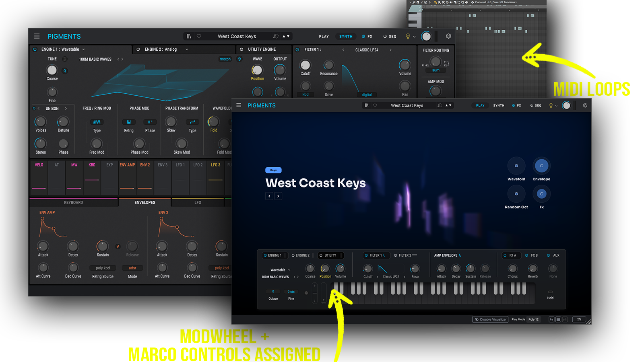The width and height of the screenshot is (644, 362).
Task: Click the heart favorite icon in back window
Action: pos(199,36)
